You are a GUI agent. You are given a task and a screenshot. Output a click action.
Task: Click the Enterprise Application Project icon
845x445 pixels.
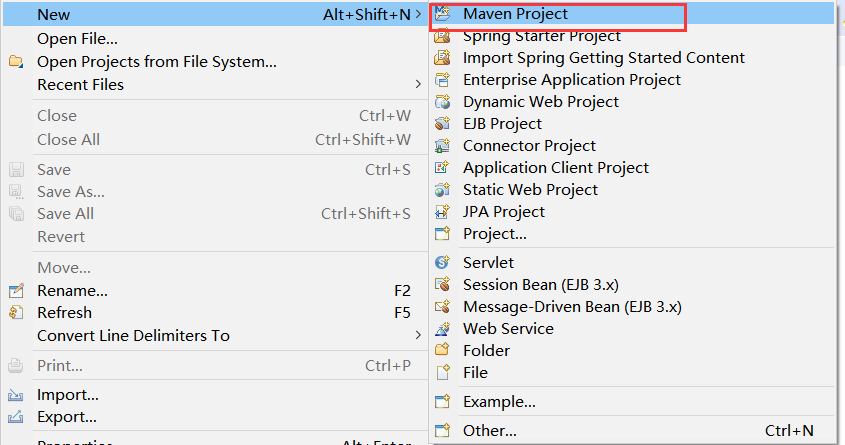[442, 80]
